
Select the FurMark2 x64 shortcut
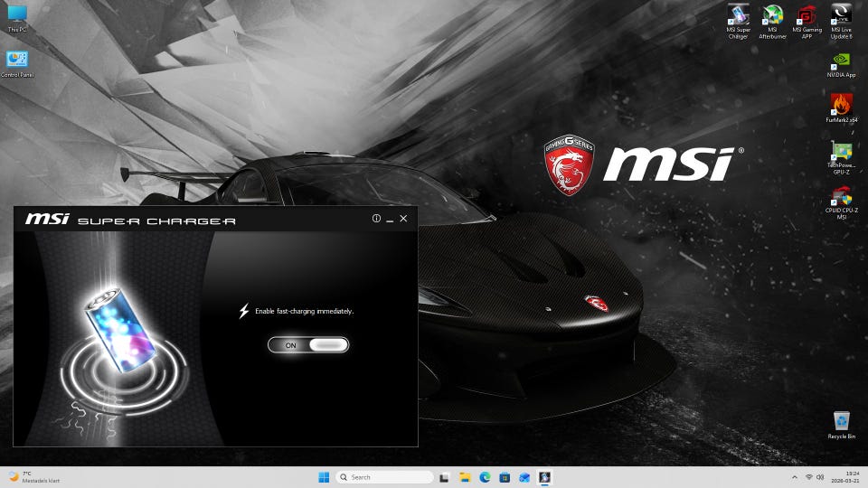point(841,106)
